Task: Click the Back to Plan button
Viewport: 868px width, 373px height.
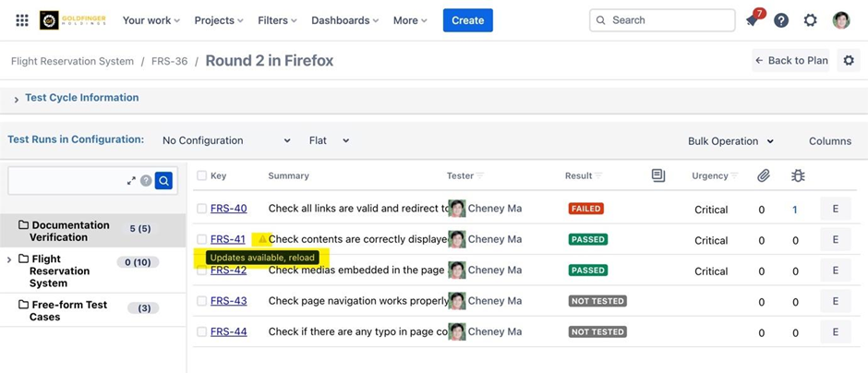Action: click(790, 61)
